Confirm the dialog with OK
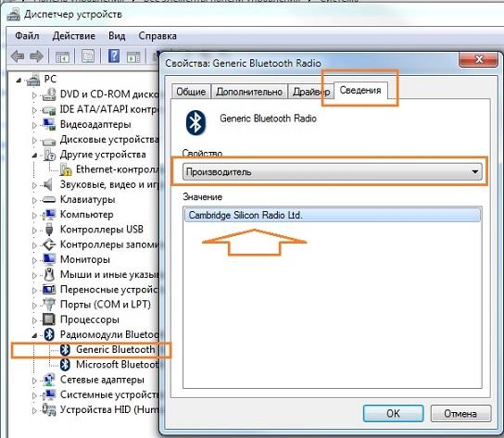 click(x=393, y=413)
